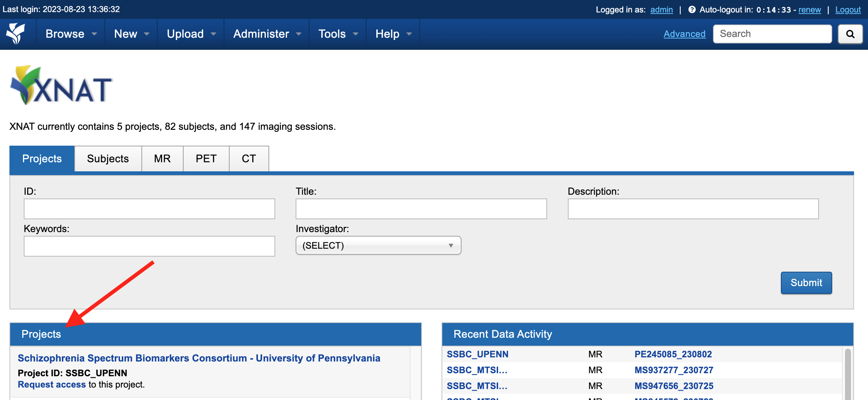Click the large XNAT logo image
Screen dimensions: 868x400
coord(61,85)
